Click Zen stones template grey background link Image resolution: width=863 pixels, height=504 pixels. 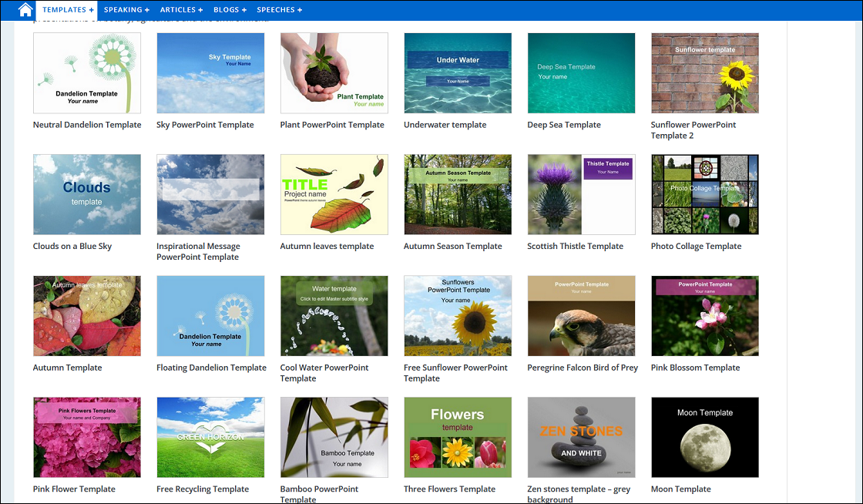click(579, 494)
